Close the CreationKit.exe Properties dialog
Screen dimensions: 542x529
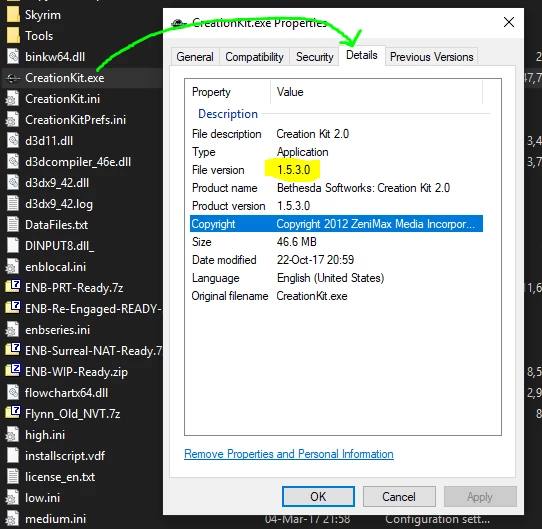coord(509,22)
